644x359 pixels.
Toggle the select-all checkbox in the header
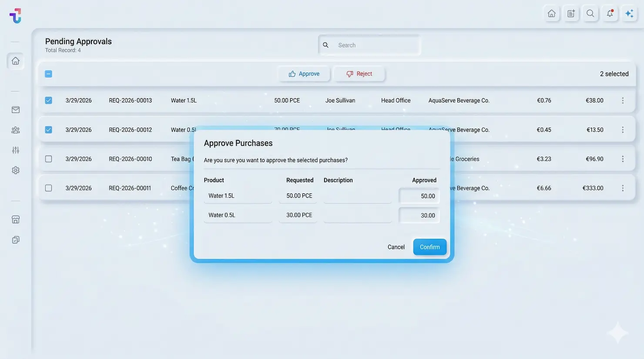(x=49, y=74)
